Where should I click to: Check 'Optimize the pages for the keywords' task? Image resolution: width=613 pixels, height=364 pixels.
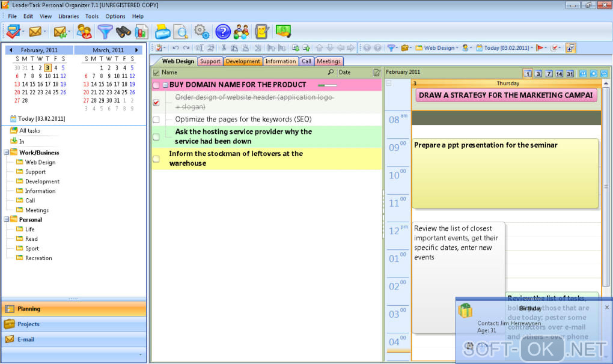[x=156, y=120]
